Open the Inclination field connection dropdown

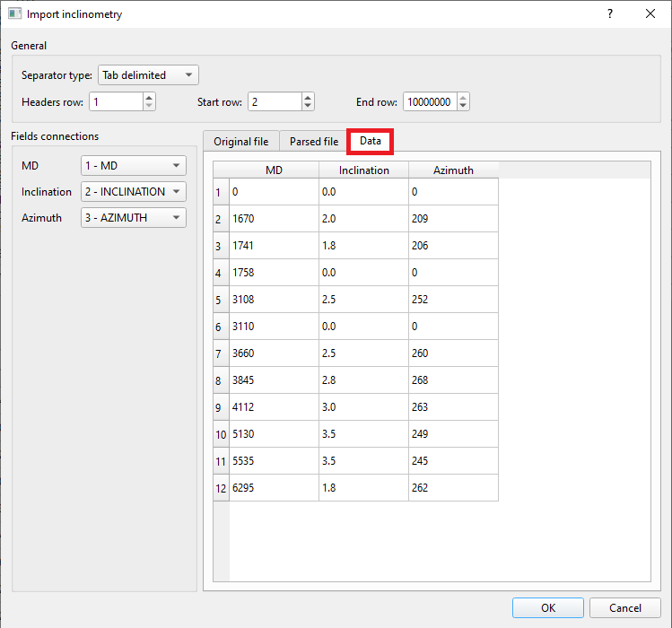134,192
